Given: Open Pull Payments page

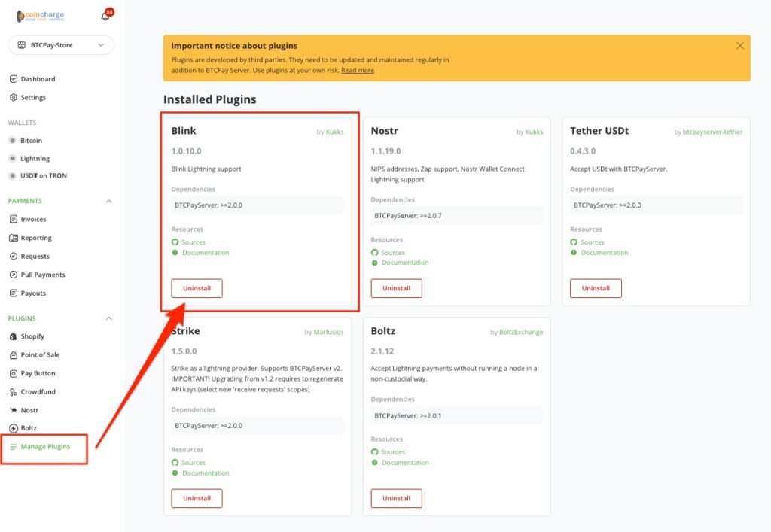Looking at the screenshot, I should click(x=43, y=275).
